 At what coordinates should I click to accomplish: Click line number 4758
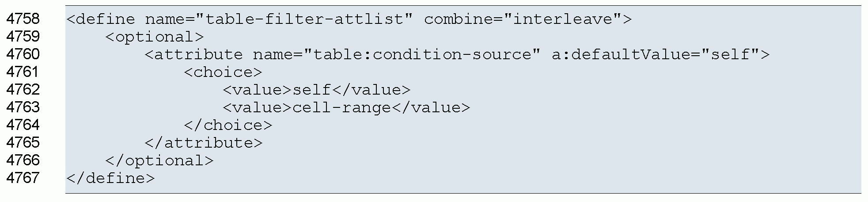tap(23, 19)
